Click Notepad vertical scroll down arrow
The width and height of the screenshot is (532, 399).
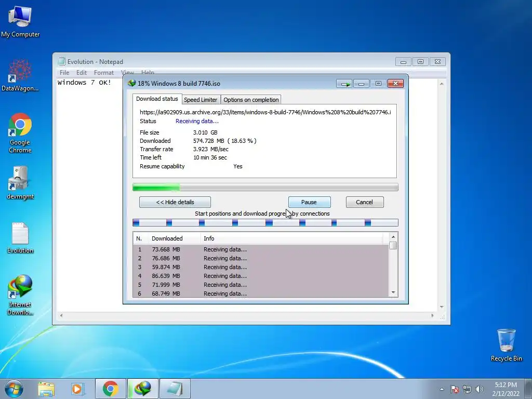[x=442, y=307]
